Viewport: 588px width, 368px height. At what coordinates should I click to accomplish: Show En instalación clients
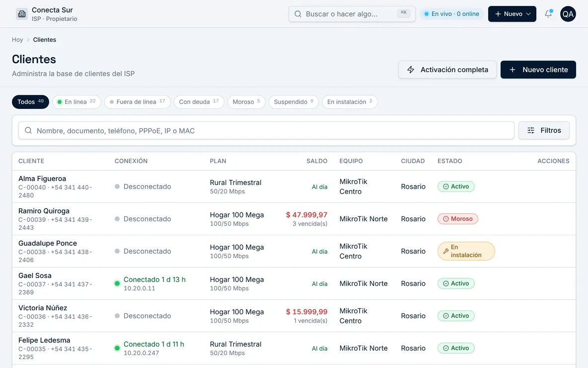click(350, 102)
